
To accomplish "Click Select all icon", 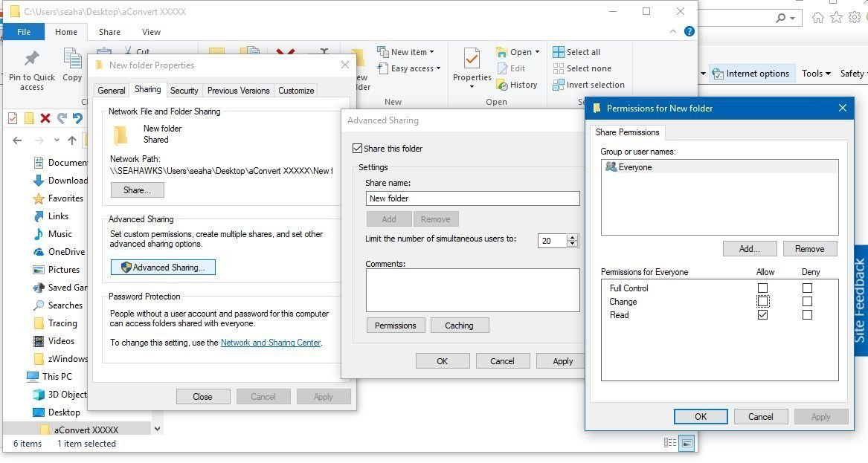I will 558,52.
